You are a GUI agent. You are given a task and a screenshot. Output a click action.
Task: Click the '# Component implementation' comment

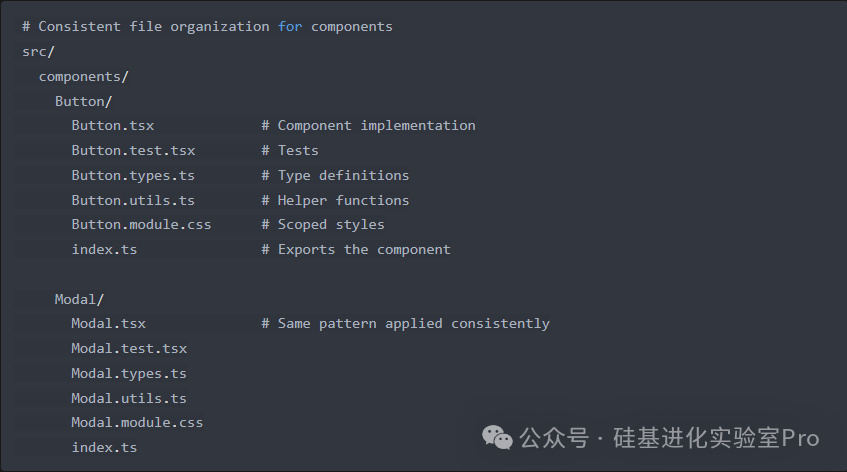click(x=368, y=125)
